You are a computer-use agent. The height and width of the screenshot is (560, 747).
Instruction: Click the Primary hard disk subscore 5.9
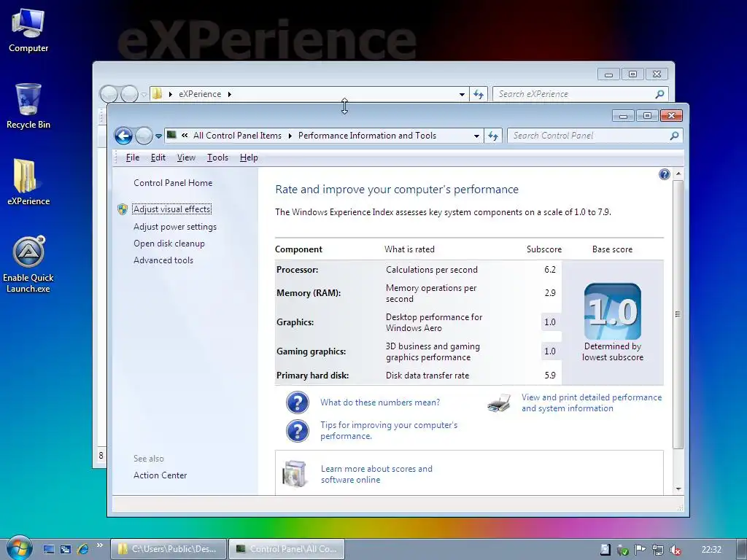[550, 376]
